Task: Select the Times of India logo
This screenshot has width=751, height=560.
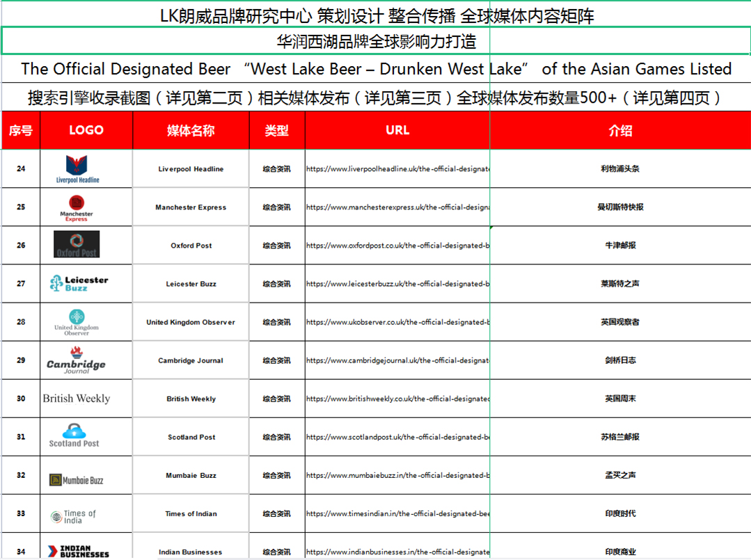Action: point(73,516)
